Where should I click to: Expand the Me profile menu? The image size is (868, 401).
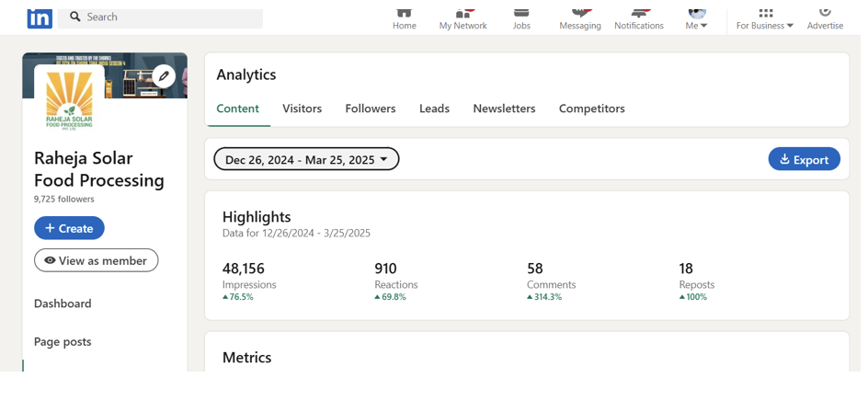[x=696, y=19]
